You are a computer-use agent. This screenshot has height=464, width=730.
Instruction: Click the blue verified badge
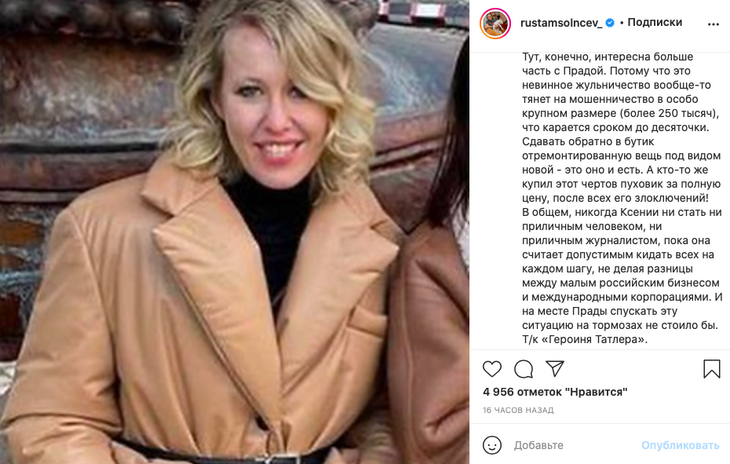610,22
